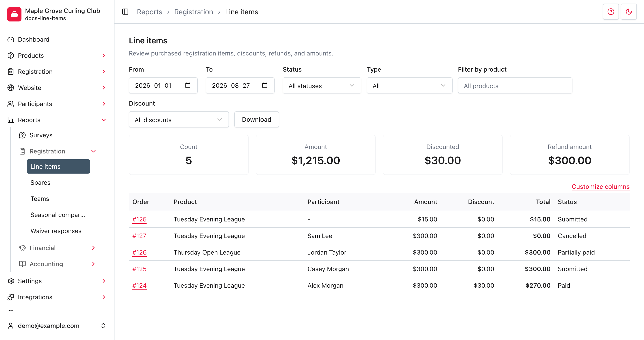Open the help question mark icon
The height and width of the screenshot is (340, 644).
click(610, 12)
